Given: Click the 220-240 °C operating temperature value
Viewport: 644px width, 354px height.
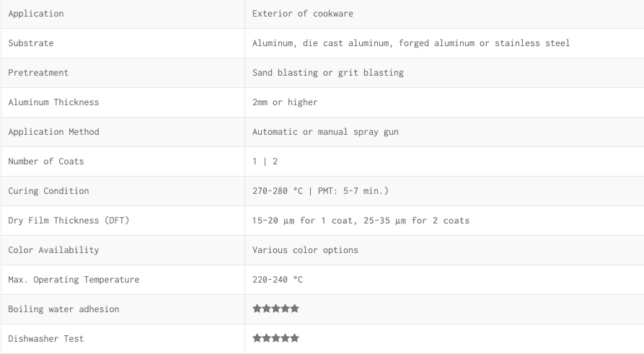Looking at the screenshot, I should [x=278, y=280].
